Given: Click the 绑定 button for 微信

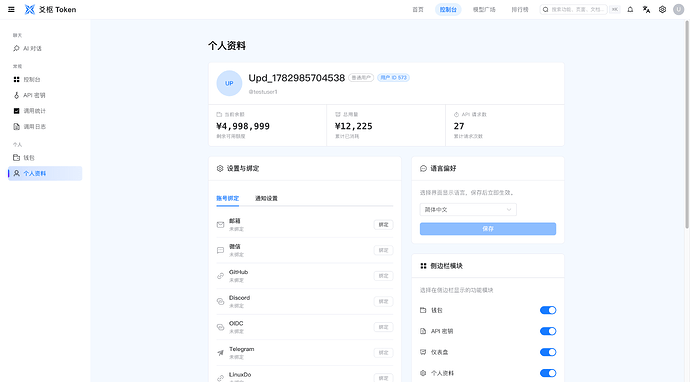Looking at the screenshot, I should coord(383,250).
